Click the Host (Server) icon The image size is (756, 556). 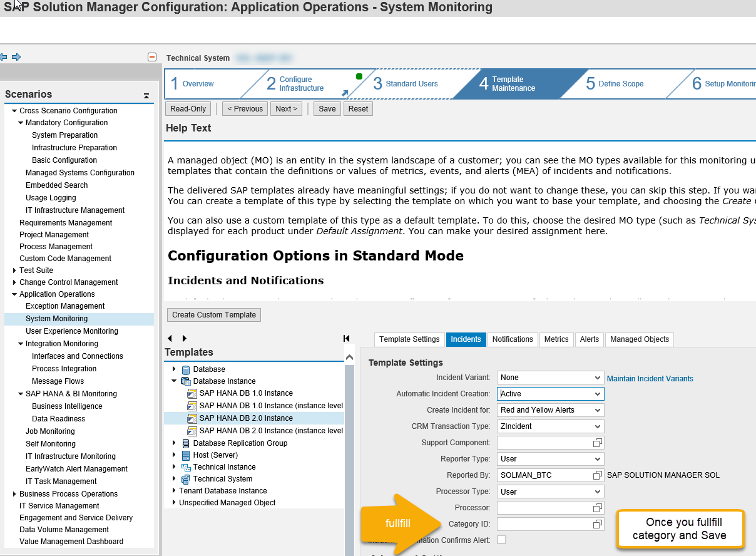(185, 455)
